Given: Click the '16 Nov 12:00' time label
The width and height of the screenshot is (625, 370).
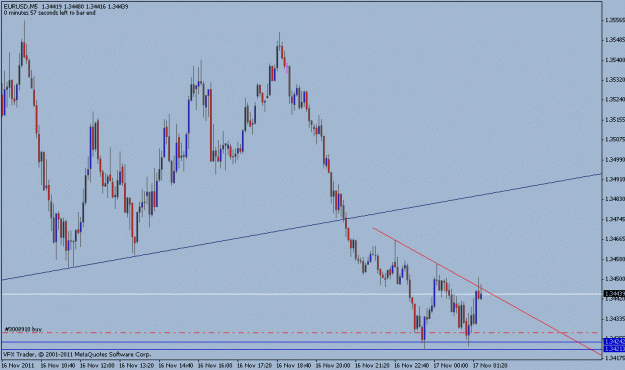Looking at the screenshot, I should click(97, 365).
